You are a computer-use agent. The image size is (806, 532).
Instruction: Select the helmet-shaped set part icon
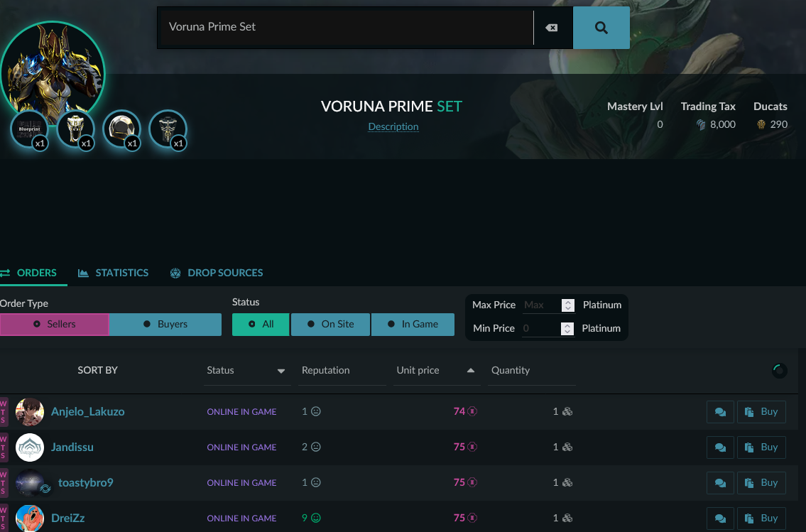(122, 129)
